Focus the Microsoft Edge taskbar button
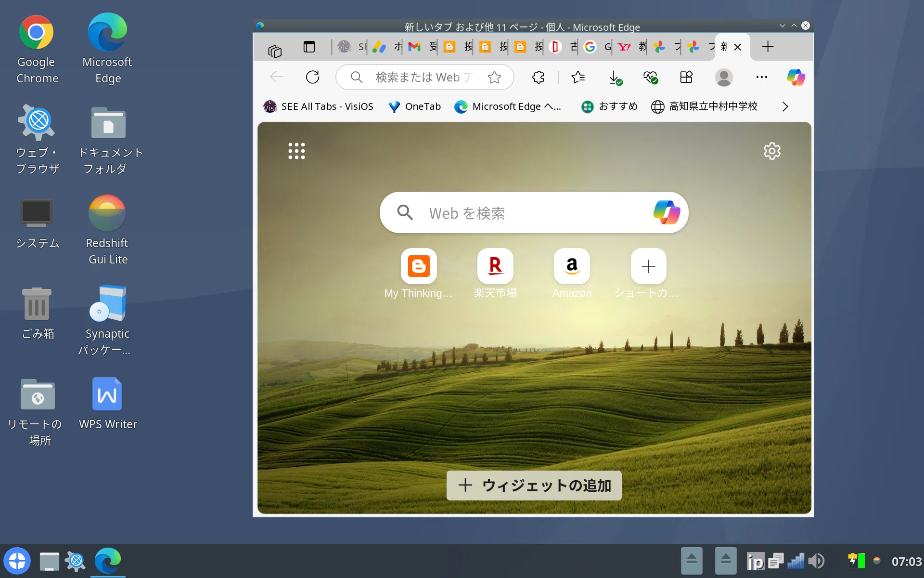 tap(108, 561)
